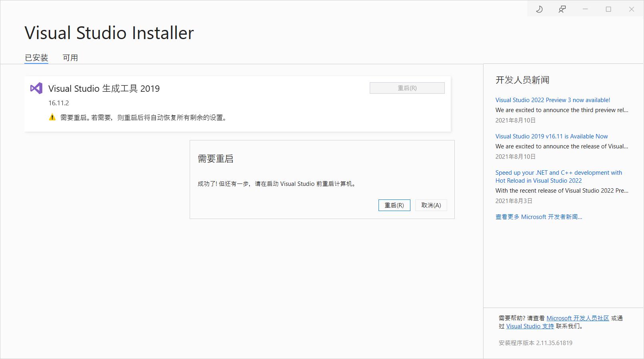This screenshot has height=359, width=644.
Task: Click 重启(R) button in the dialog
Action: tap(394, 205)
